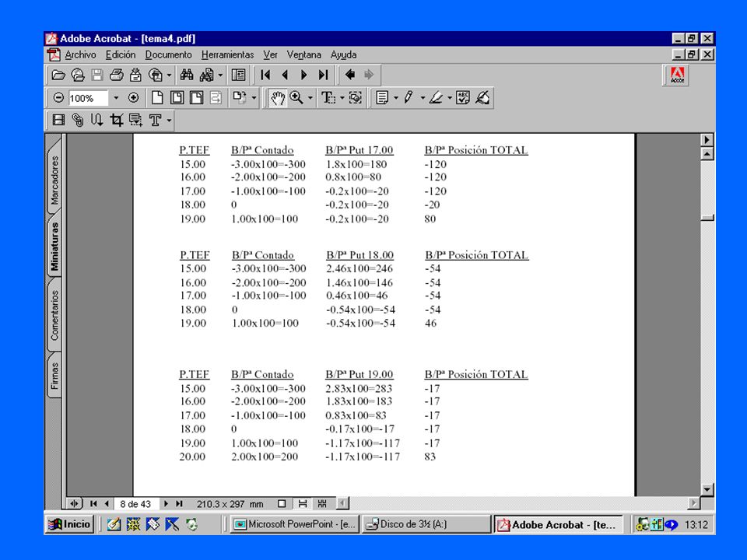747x560 pixels.
Task: Click the send-by-email icon
Action: tap(135, 75)
